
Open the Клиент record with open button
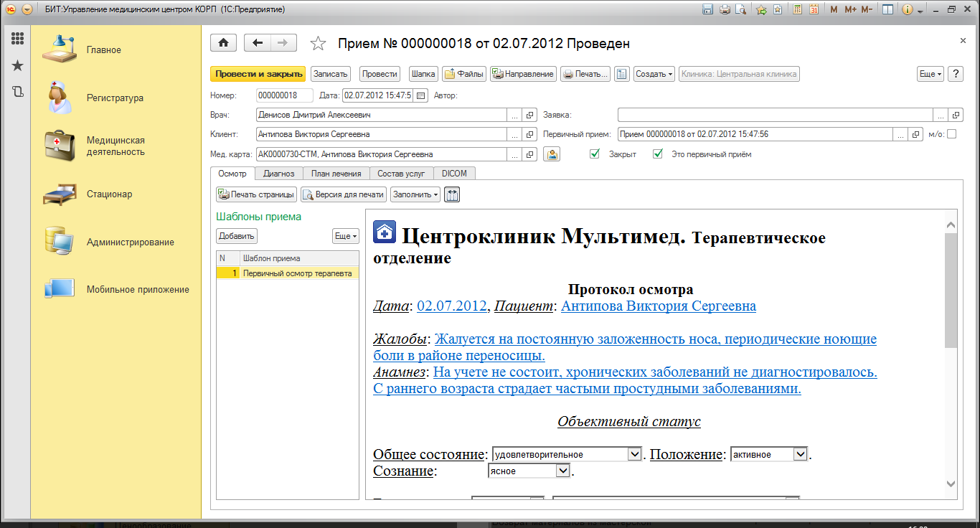point(530,134)
